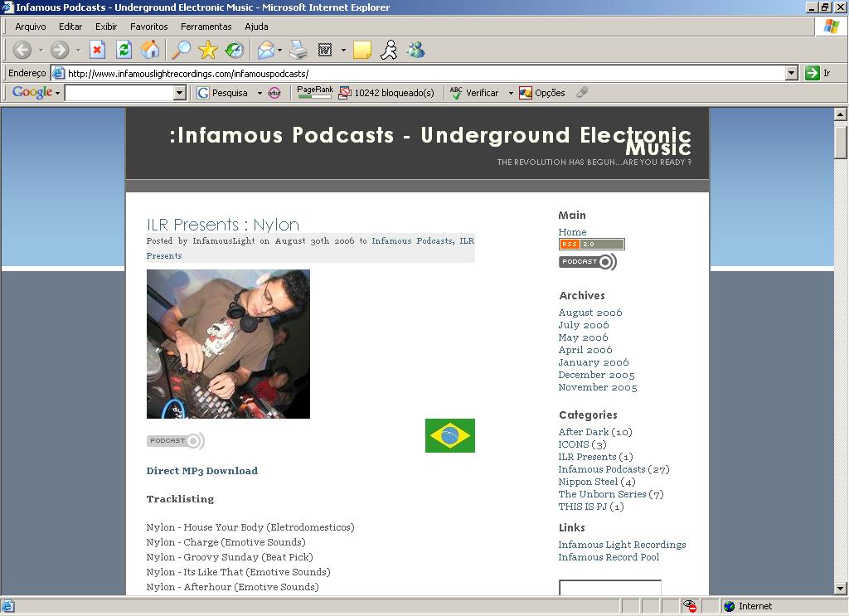This screenshot has width=849, height=616.
Task: Stop page loading with red X icon
Action: pos(97,51)
